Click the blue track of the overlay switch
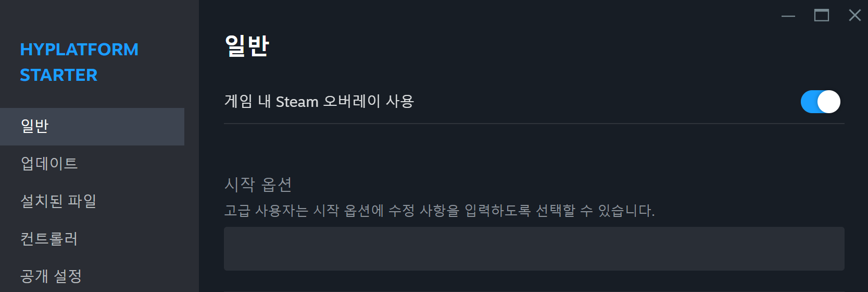The image size is (868, 292). tap(809, 102)
